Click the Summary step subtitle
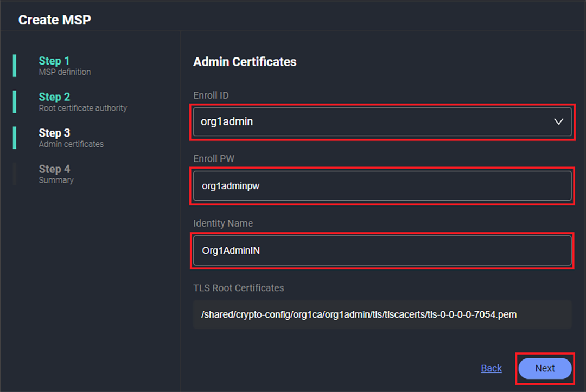Screen dimensions: 586x392 [56, 180]
